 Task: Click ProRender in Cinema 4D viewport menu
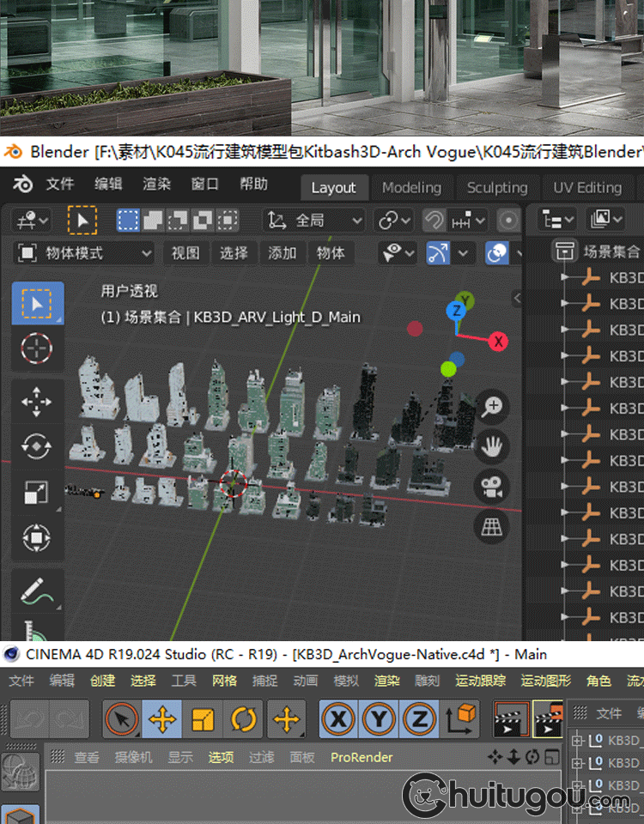click(x=361, y=757)
